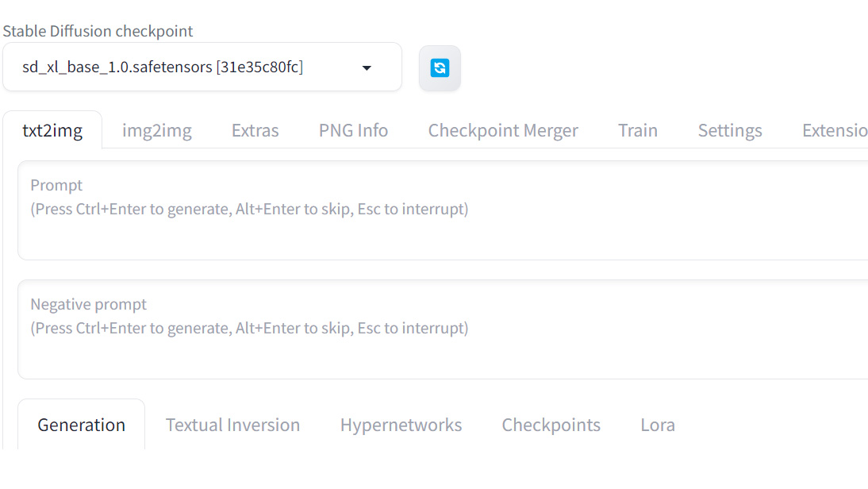Open the Settings tab
Image resolution: width=868 pixels, height=489 pixels.
tap(730, 130)
